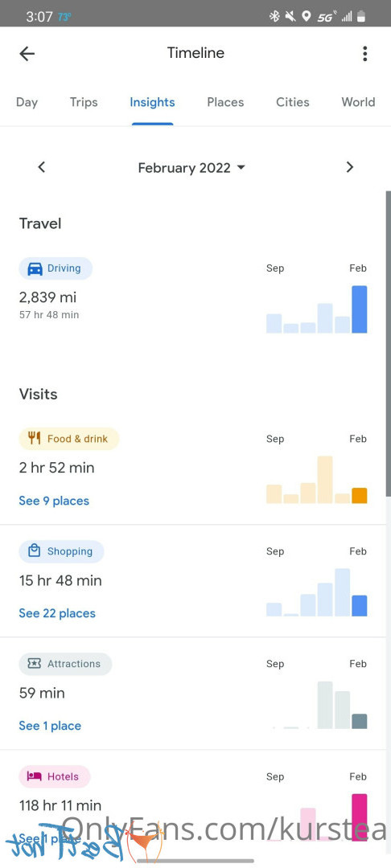Open the three-dot overflow menu

click(364, 54)
